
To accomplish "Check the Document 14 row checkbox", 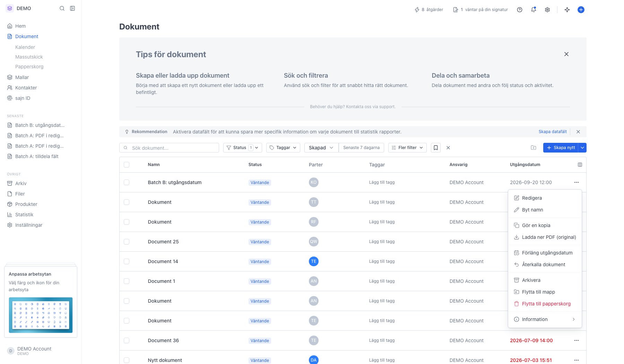I will (x=127, y=261).
